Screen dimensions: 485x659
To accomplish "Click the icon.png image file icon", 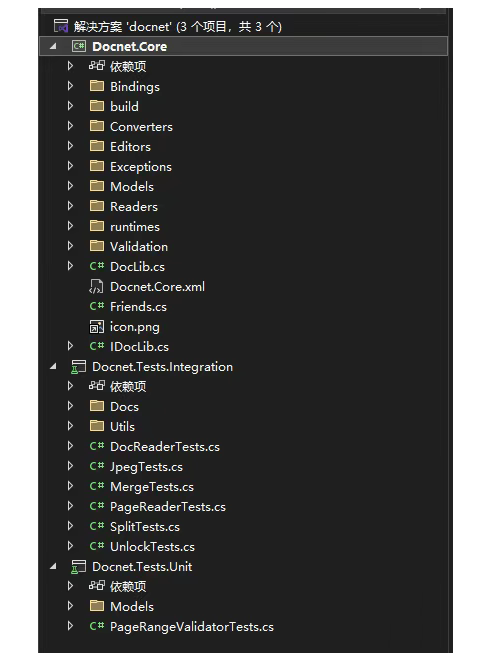I will coord(96,327).
